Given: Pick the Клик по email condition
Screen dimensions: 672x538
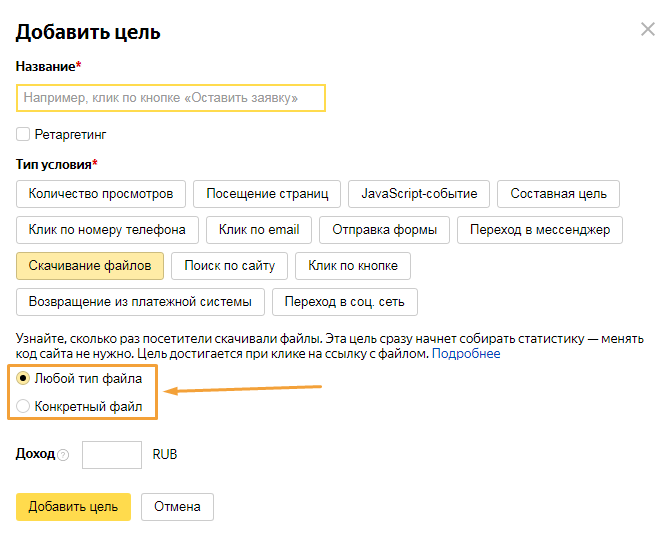Looking at the screenshot, I should point(259,230).
